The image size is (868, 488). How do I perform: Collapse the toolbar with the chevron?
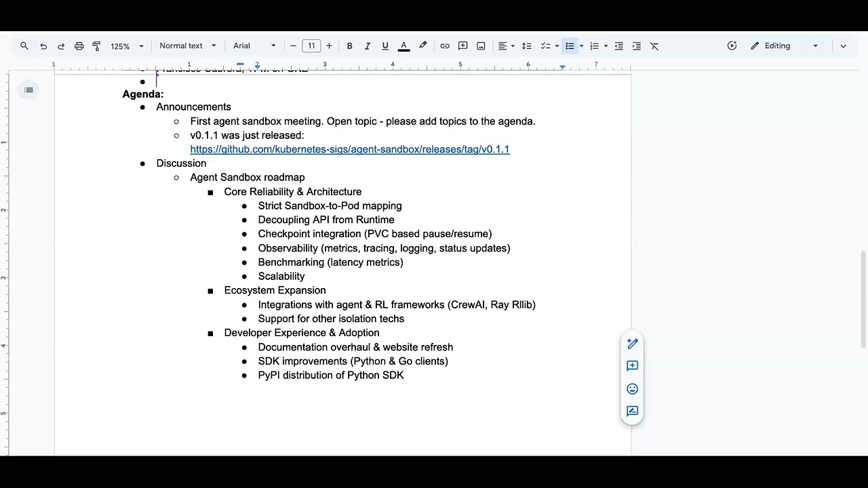(843, 46)
